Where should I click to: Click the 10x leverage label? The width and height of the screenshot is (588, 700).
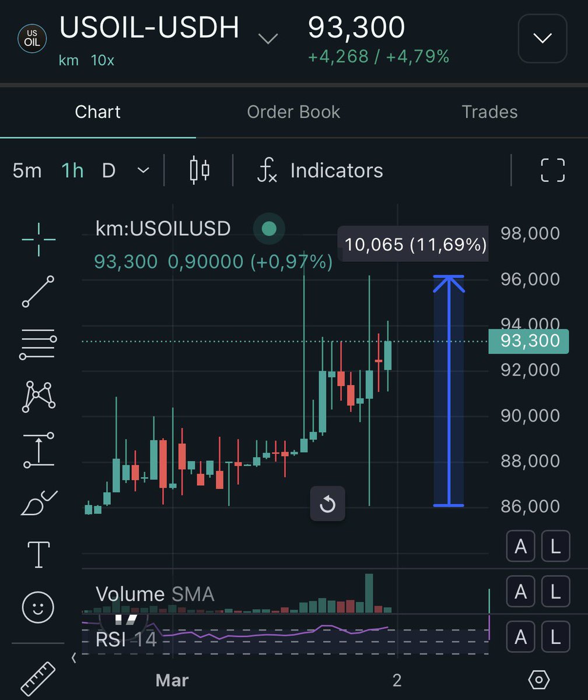point(103,60)
